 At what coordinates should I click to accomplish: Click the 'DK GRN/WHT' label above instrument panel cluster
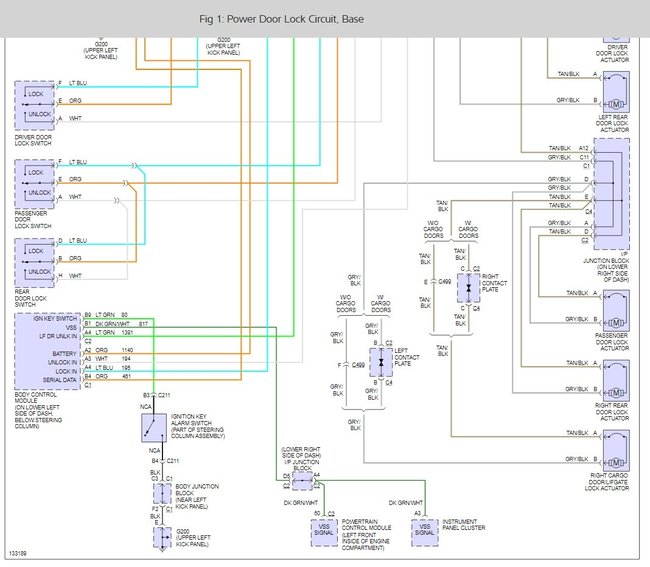click(405, 503)
